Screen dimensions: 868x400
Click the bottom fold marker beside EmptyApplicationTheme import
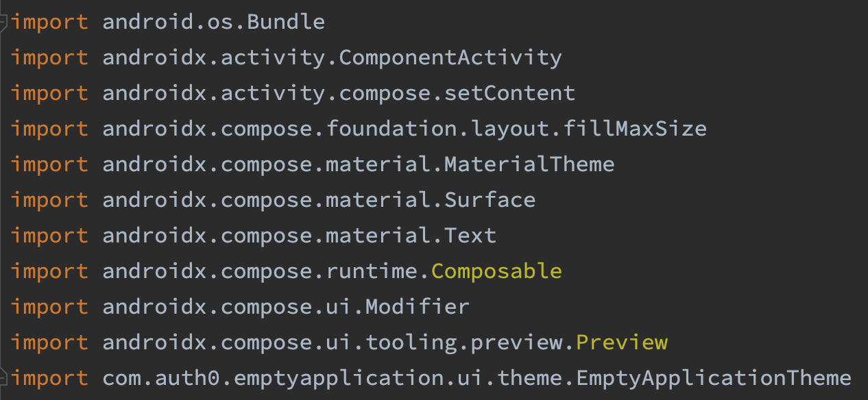click(4, 377)
